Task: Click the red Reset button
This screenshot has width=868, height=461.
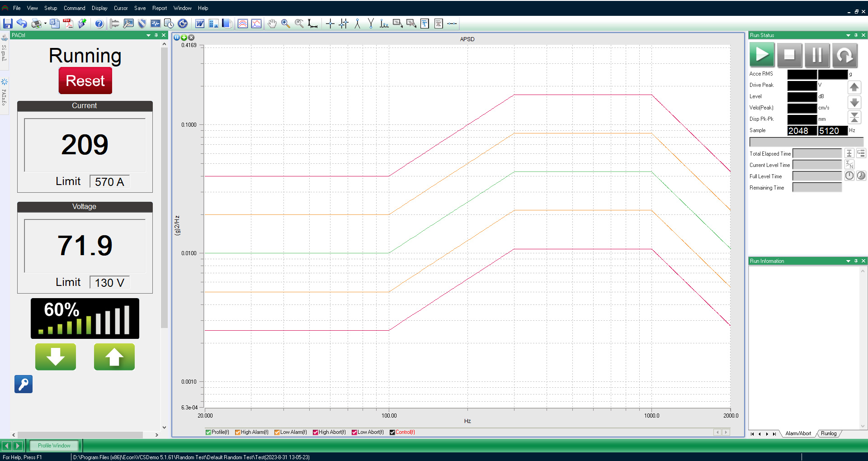Action: 85,81
